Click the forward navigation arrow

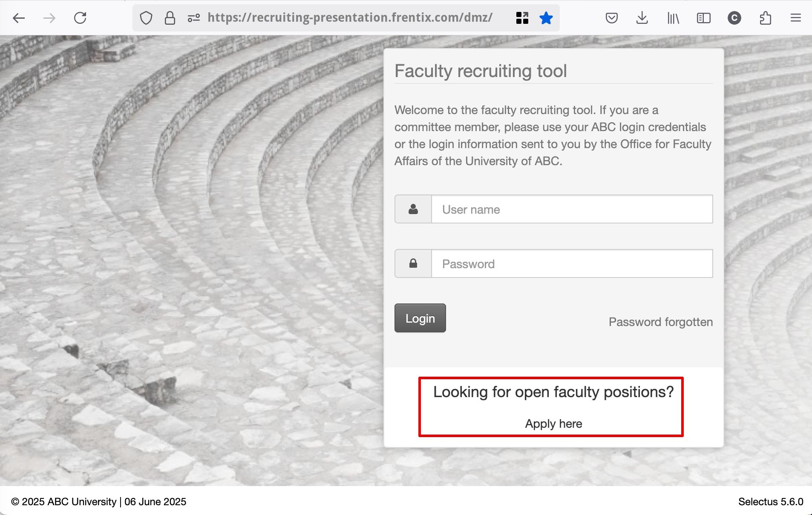[49, 18]
